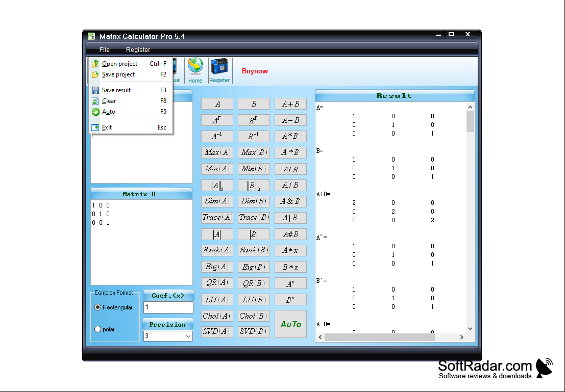Screen dimensions: 565x392
Task: Click the Max(A) button
Action: (x=217, y=152)
